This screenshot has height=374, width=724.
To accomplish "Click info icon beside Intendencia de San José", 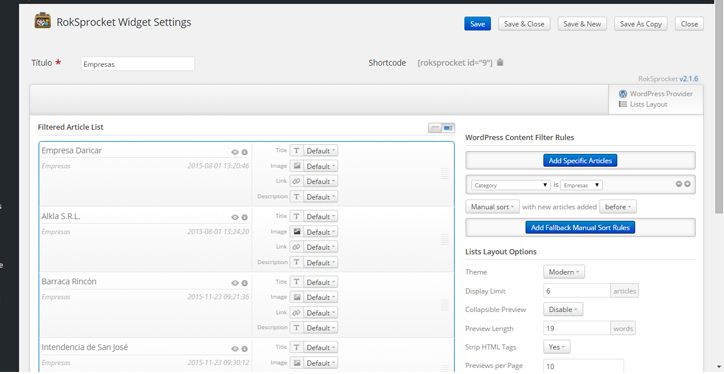I will [x=245, y=349].
